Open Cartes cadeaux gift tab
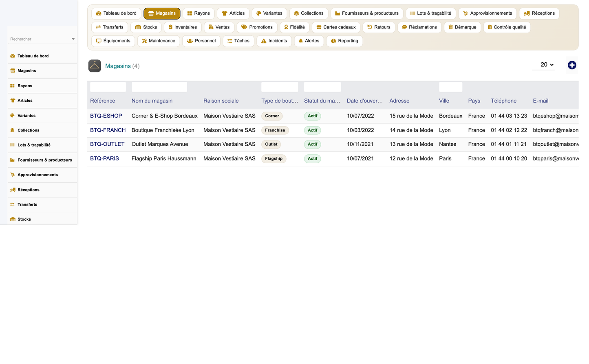The image size is (589, 364). click(x=336, y=27)
